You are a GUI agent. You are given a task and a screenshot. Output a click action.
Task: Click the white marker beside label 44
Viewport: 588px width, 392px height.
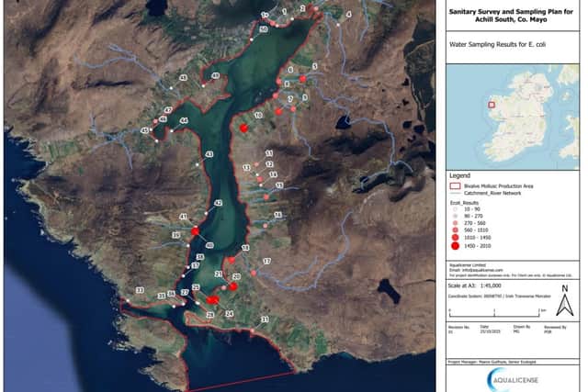click(x=172, y=130)
